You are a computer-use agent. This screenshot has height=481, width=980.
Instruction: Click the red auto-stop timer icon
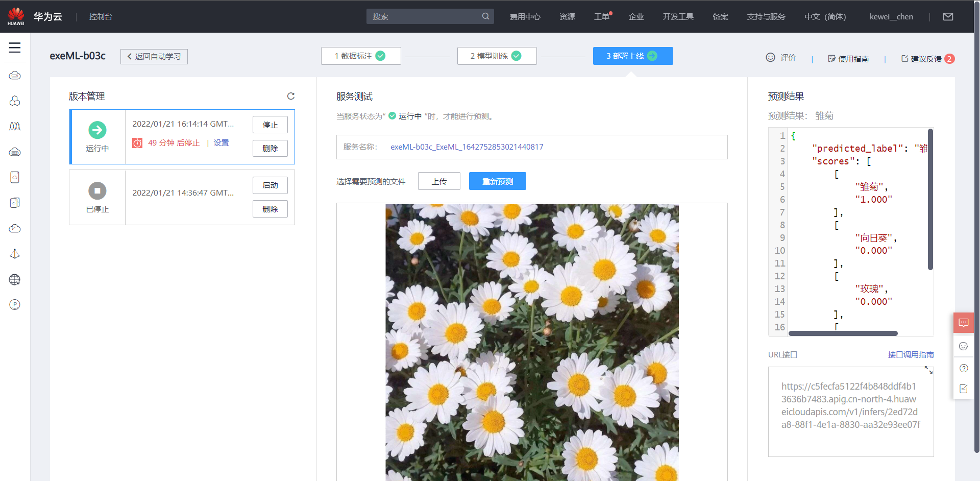(x=137, y=143)
